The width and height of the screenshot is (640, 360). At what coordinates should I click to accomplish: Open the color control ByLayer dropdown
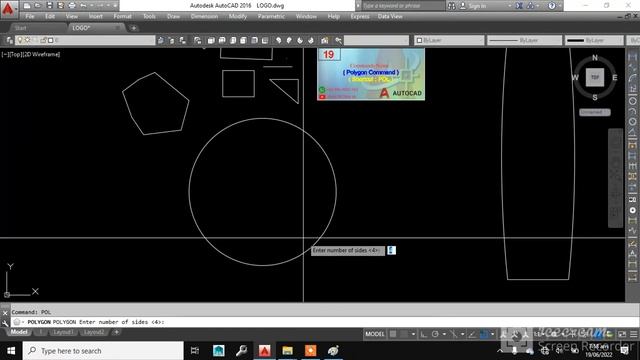(449, 40)
